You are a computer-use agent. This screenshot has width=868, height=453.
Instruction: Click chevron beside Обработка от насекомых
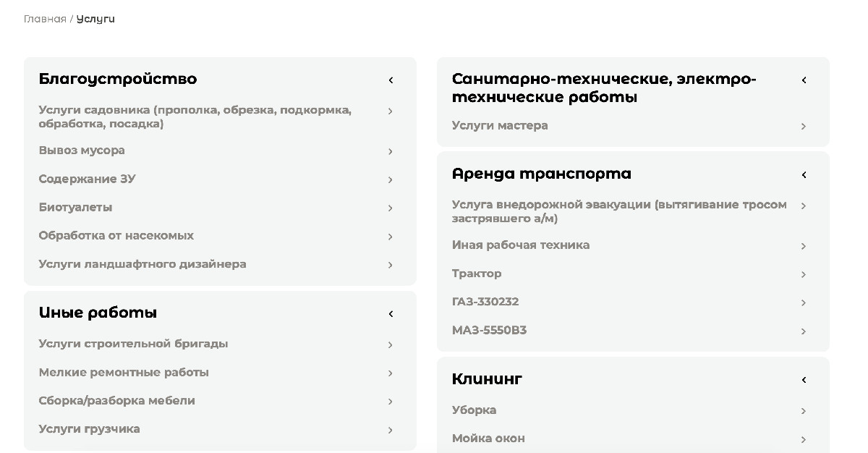[391, 237]
